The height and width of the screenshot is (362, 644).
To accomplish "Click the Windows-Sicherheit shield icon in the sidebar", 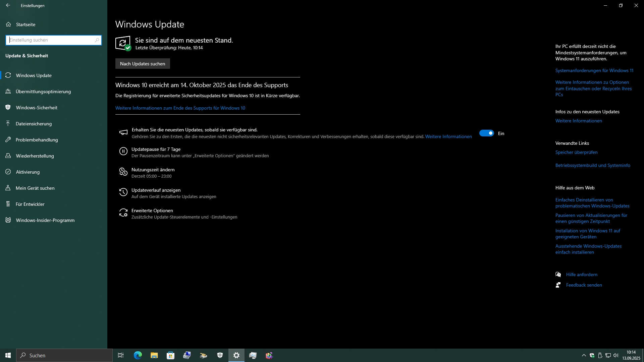I will tap(8, 108).
